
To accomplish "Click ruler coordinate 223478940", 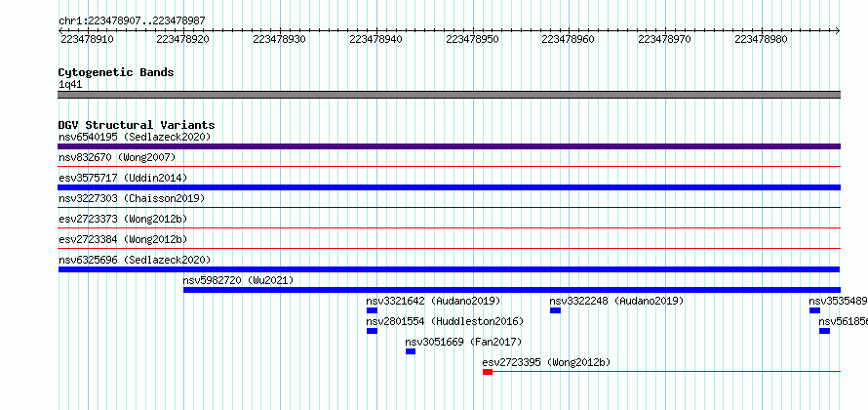I will click(x=376, y=39).
